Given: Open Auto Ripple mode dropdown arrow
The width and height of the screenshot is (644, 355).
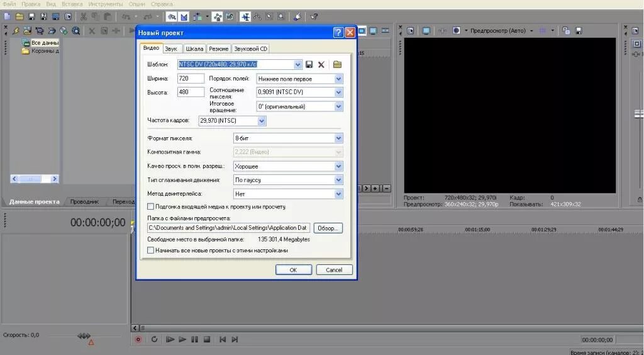Looking at the screenshot, I should (208, 17).
